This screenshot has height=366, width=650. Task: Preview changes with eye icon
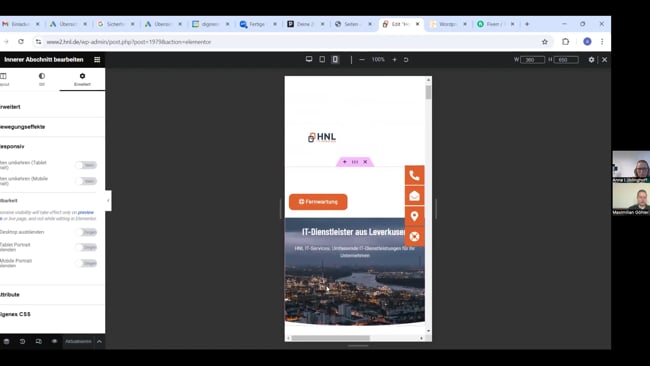pyautogui.click(x=54, y=342)
